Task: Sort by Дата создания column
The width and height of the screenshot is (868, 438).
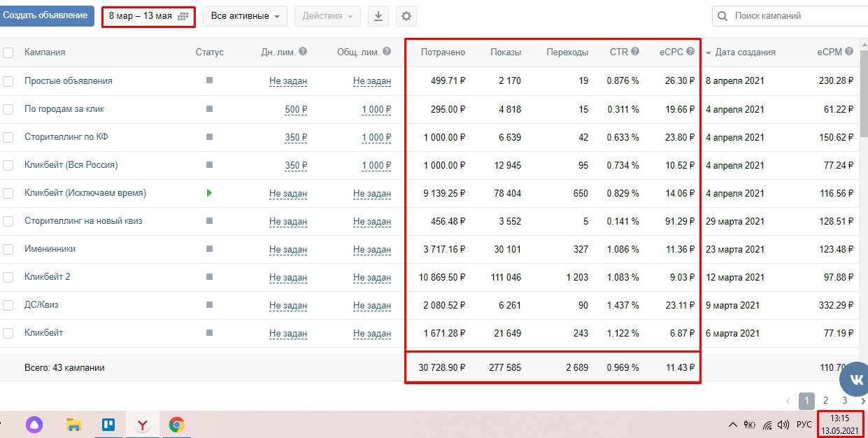Action: pyautogui.click(x=745, y=52)
